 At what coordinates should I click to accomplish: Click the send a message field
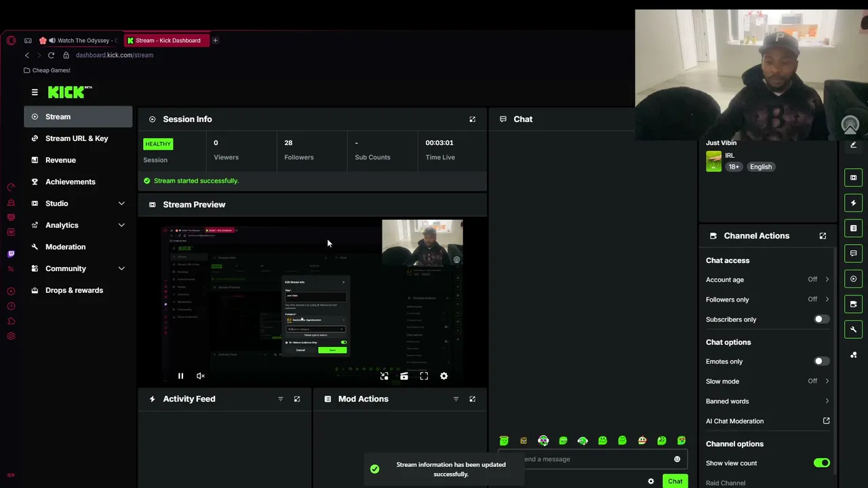(593, 460)
